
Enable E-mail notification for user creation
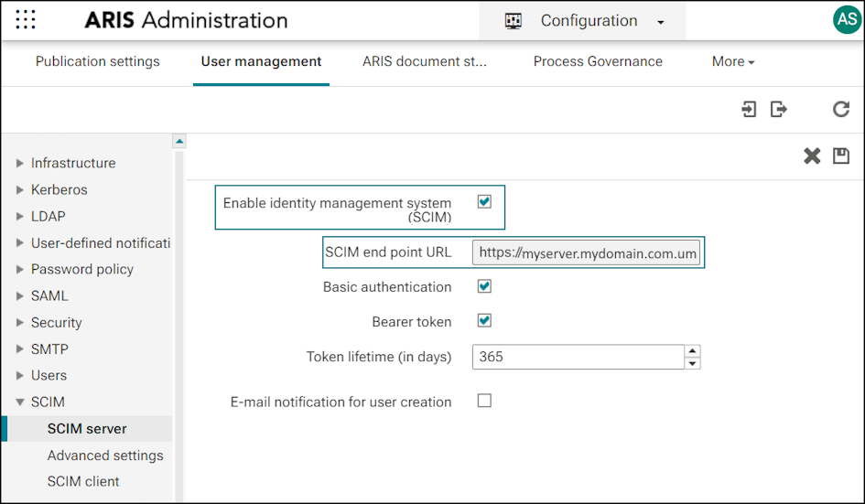coord(484,401)
